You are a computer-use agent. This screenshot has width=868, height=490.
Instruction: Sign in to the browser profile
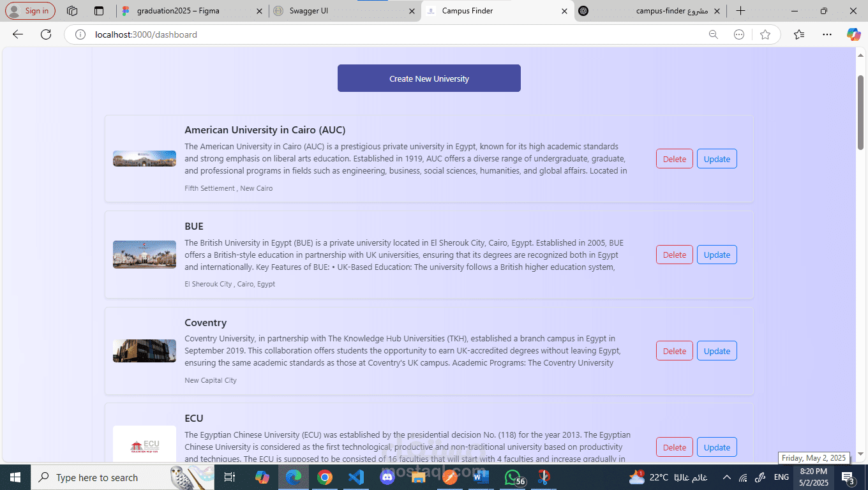pyautogui.click(x=30, y=11)
